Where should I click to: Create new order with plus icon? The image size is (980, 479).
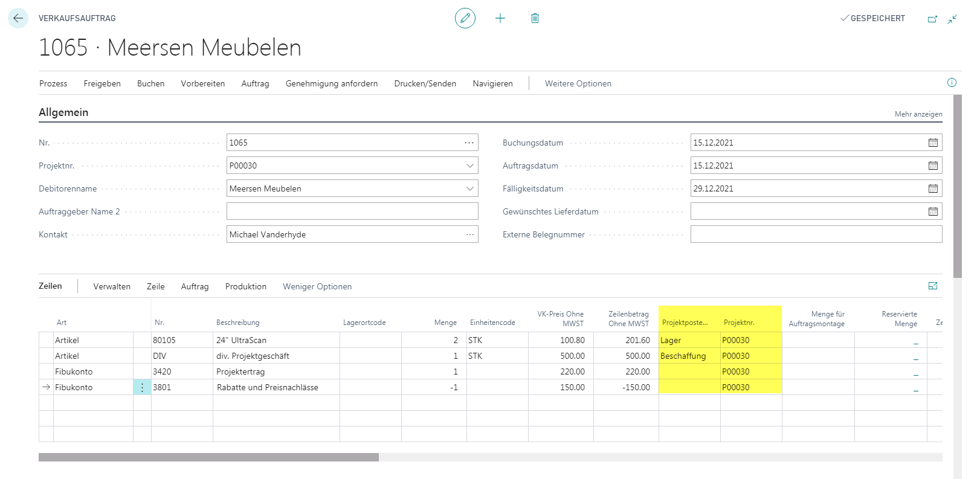(x=500, y=18)
